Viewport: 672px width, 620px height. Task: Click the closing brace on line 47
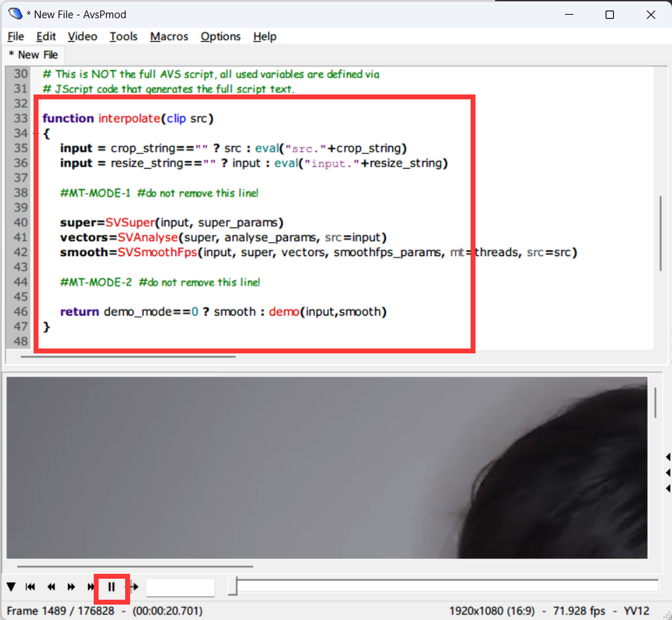(x=46, y=327)
